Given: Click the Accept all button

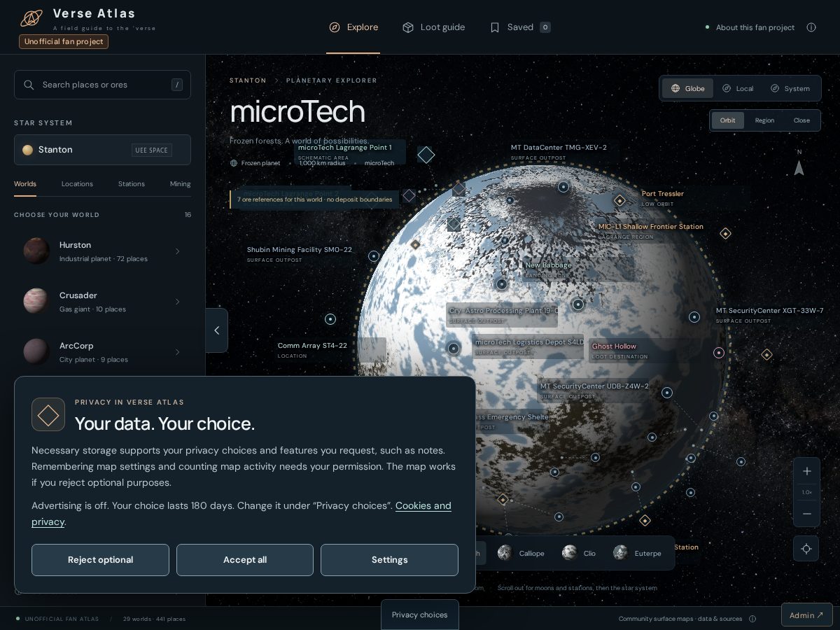Looking at the screenshot, I should [x=245, y=560].
